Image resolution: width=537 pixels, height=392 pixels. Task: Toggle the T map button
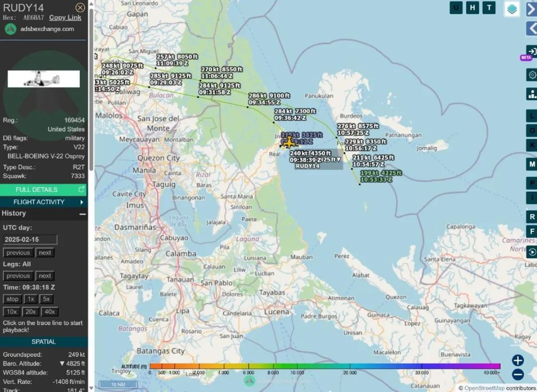[x=489, y=7]
